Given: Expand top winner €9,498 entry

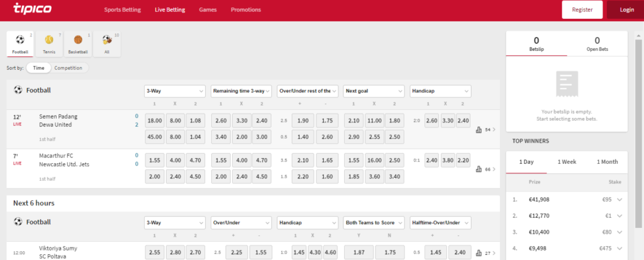Looking at the screenshot, I should [619, 248].
